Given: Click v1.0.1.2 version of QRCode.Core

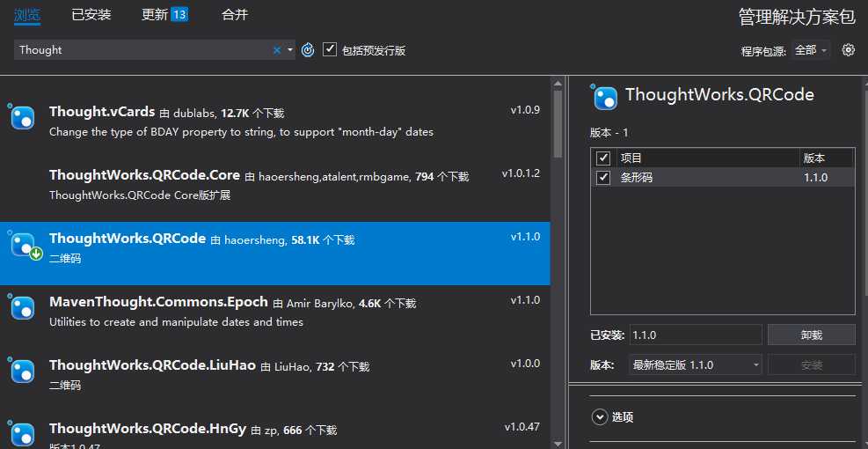Looking at the screenshot, I should 521,173.
